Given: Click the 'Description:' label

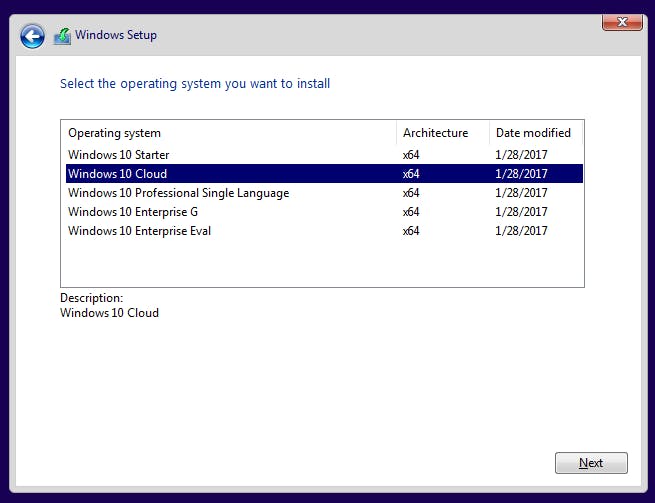Looking at the screenshot, I should pos(91,298).
